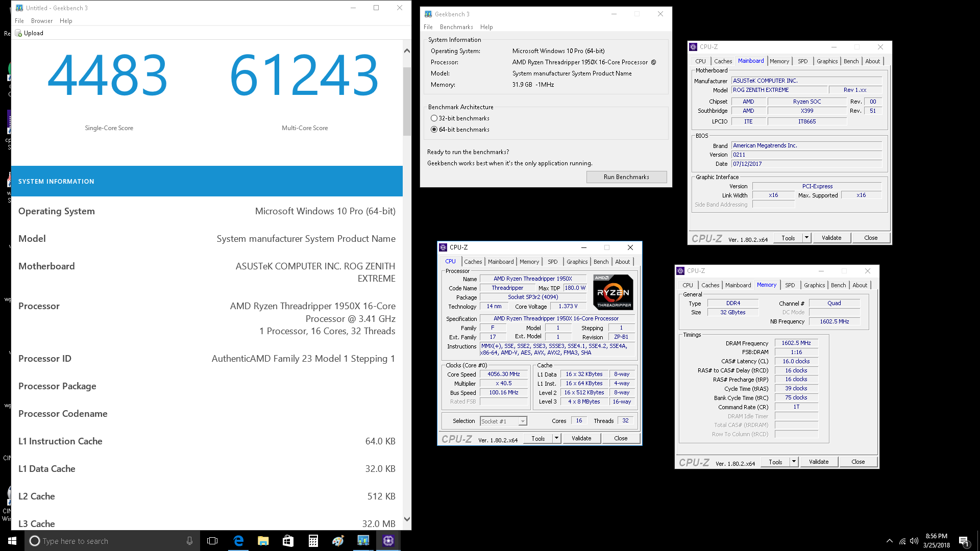
Task: Click the single-core score 4483
Action: click(107, 76)
